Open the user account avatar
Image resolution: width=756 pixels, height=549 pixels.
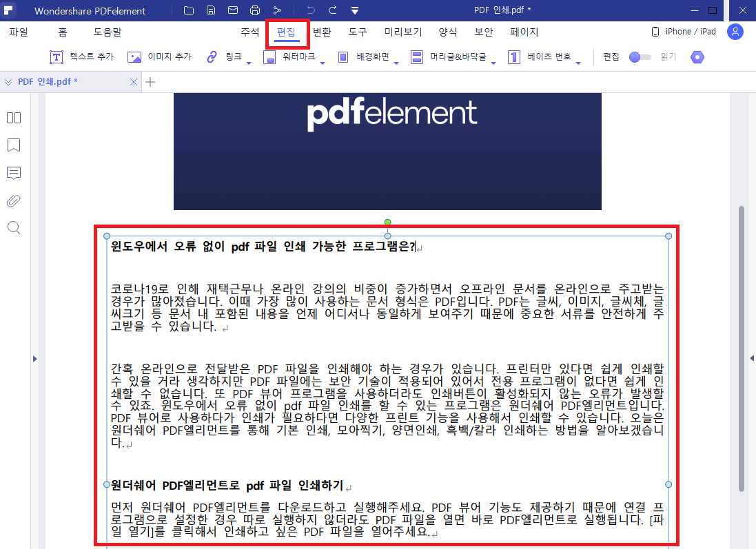735,32
